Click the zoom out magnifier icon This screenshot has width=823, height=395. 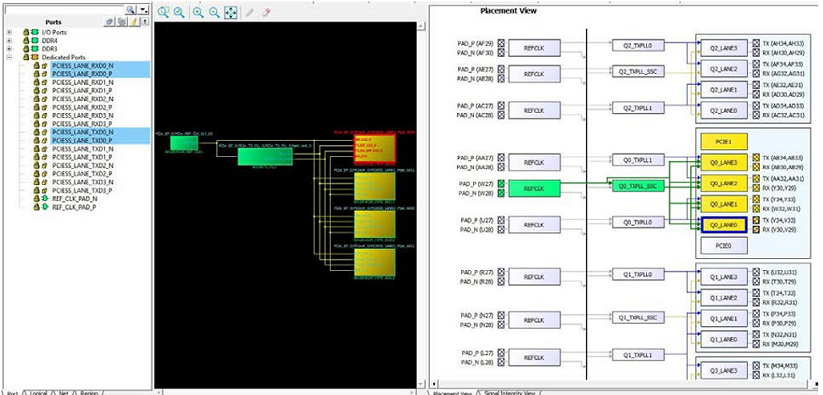click(214, 13)
